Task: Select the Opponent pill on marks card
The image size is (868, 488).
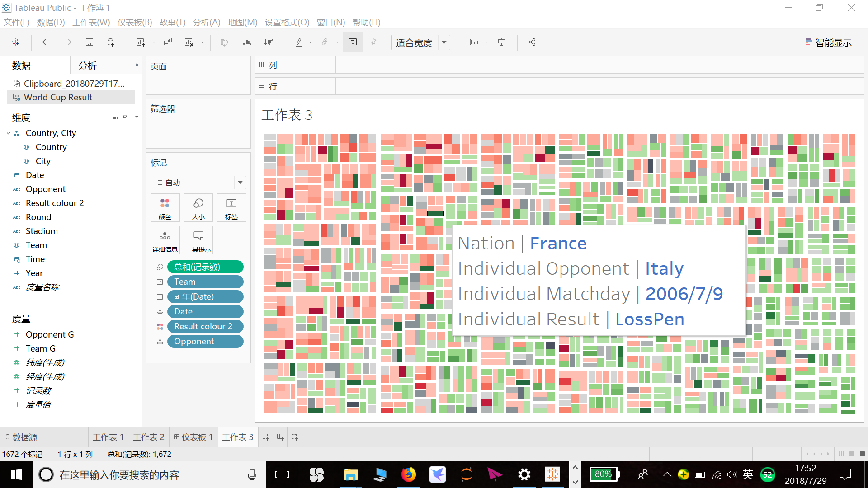Action: [x=205, y=342]
